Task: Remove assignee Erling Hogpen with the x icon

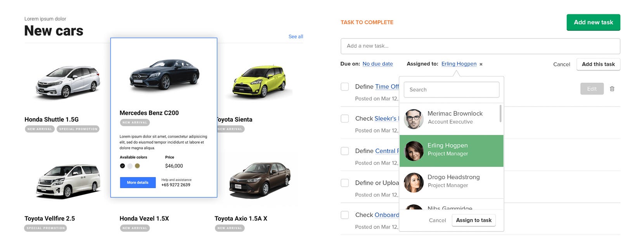Action: click(x=481, y=64)
